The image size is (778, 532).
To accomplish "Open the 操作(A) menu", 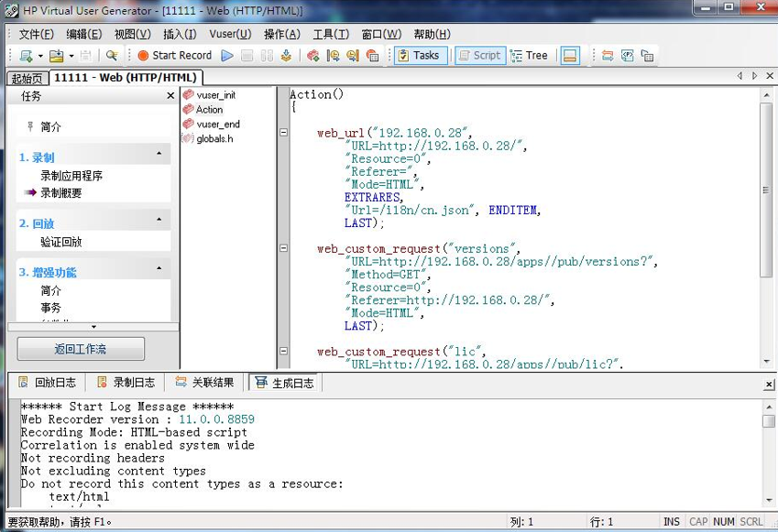I will (x=282, y=34).
